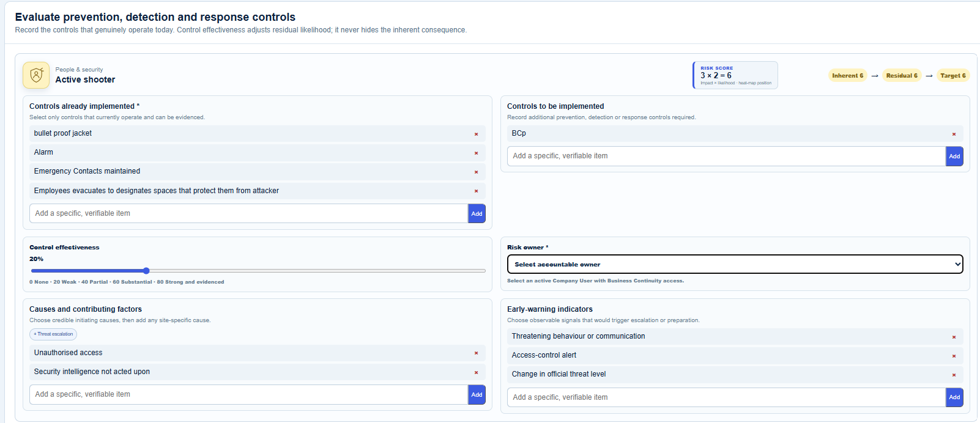Viewport: 980px width, 423px height.
Task: Select the 'bullet proof jacket' text
Action: [x=63, y=133]
